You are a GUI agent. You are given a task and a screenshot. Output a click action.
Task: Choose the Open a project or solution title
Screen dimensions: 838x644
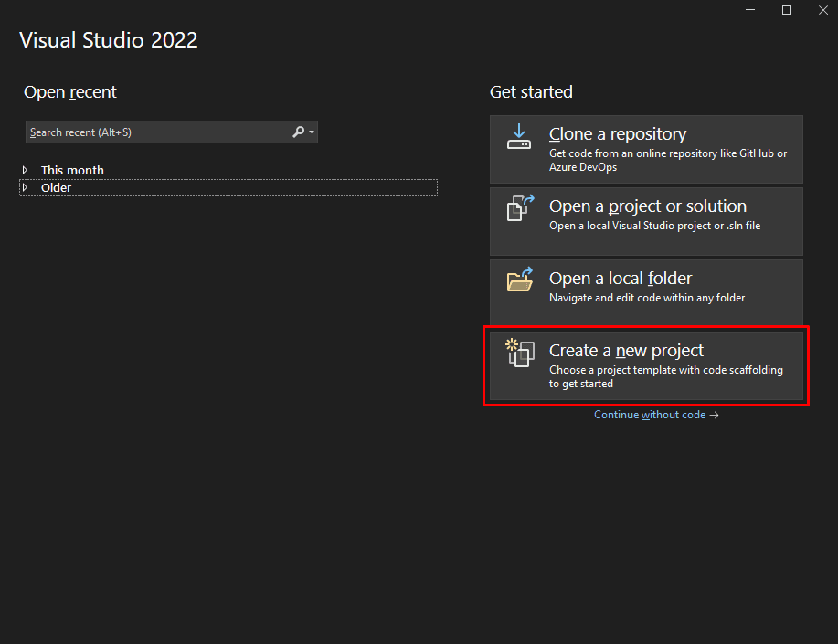click(x=647, y=206)
